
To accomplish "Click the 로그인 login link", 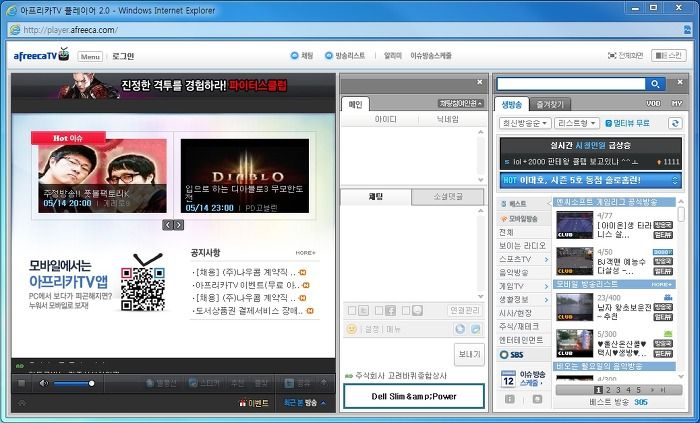I will 123,56.
